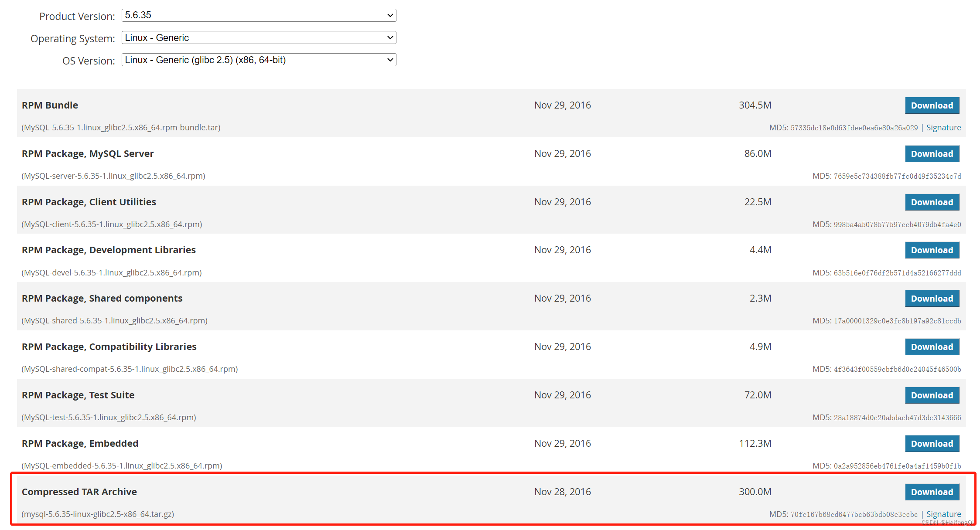This screenshot has height=530, width=980.
Task: Select filename MySQL-server-5.6.35-1.linux_glibc2.5.x86_64.rpm
Action: point(113,176)
